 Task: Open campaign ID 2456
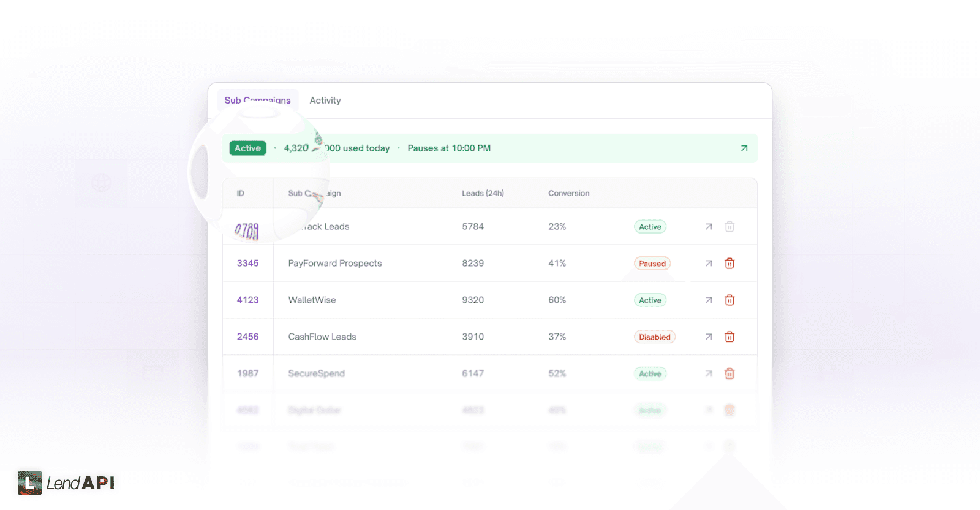(x=247, y=337)
